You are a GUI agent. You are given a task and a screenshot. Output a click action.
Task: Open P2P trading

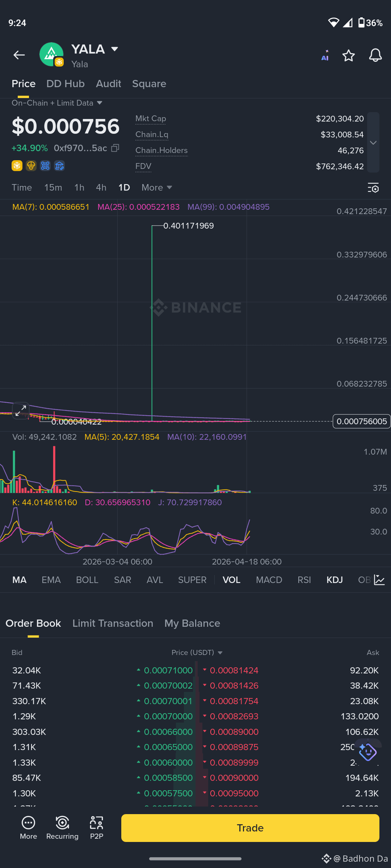pyautogui.click(x=97, y=827)
